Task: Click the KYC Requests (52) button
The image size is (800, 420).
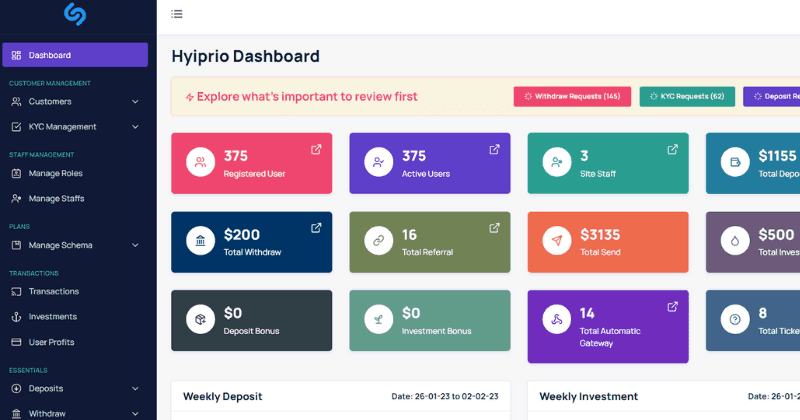Action: coord(687,96)
